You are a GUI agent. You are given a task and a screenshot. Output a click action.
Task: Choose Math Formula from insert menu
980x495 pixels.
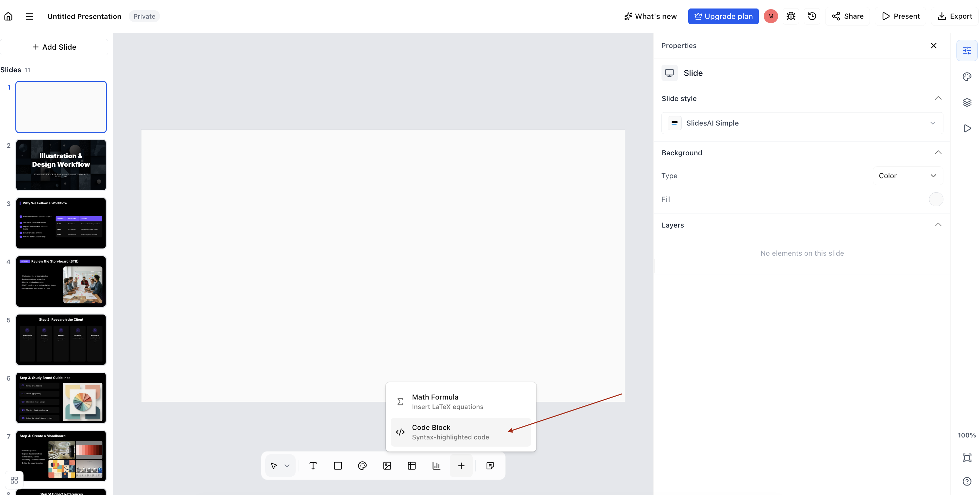(461, 402)
